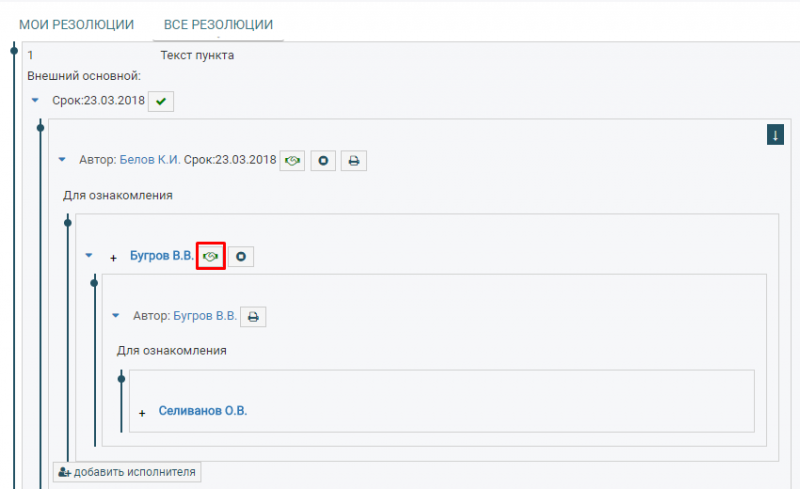The image size is (800, 489).
Task: Click circle icon next to Бугров В.В.
Action: (241, 257)
